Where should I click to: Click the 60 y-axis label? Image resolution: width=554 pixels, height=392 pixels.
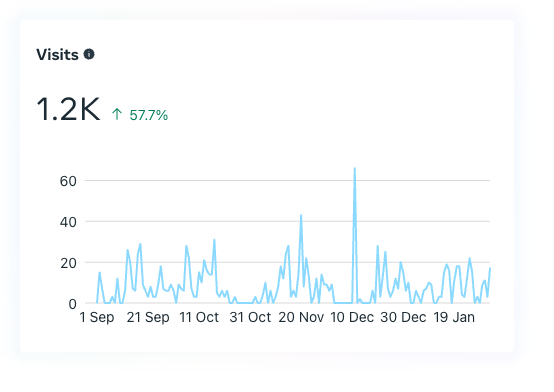(x=68, y=181)
